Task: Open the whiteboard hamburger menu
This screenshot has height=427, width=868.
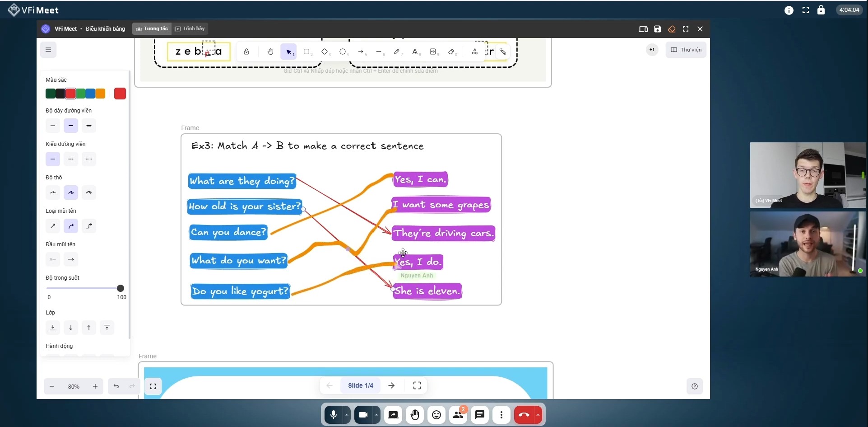Action: click(x=48, y=50)
